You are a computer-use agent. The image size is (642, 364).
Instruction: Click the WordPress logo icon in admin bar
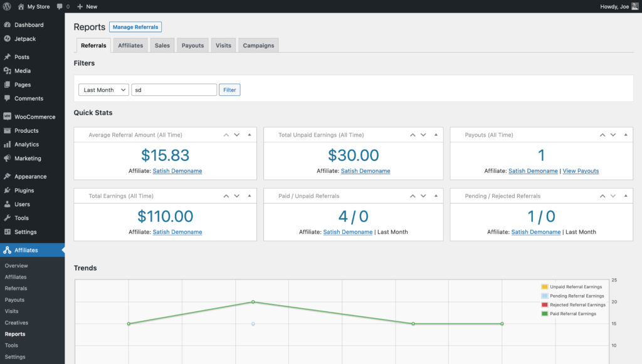tap(7, 6)
